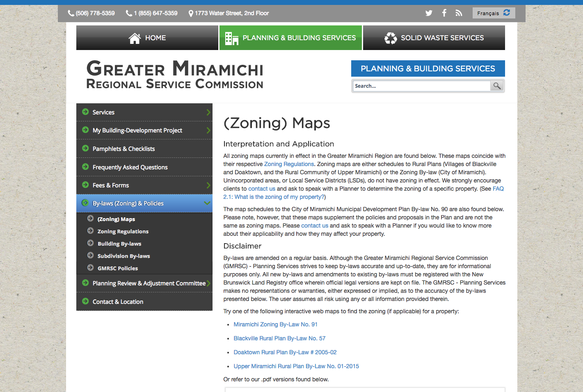Click the recycle icon in Solid Waste Services tab
The image size is (583, 392).
click(391, 38)
